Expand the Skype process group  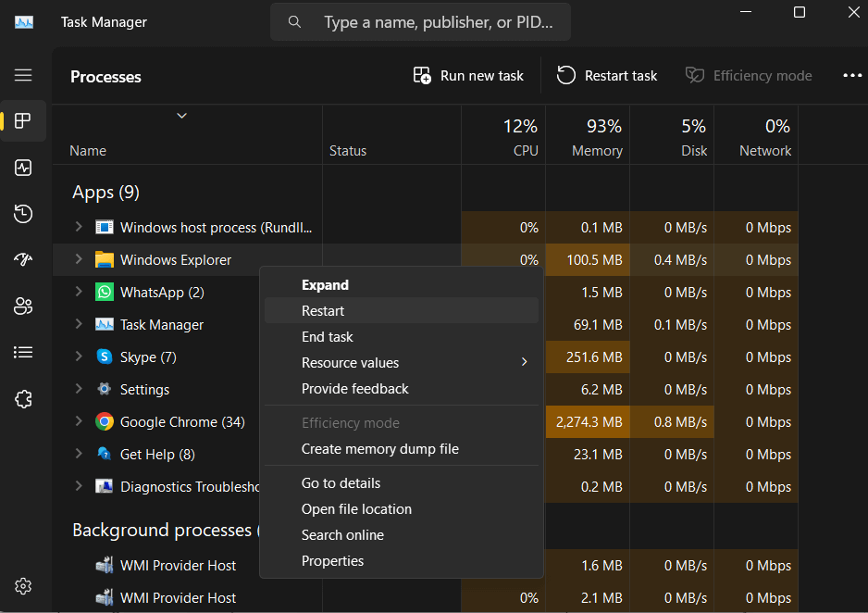click(x=79, y=357)
